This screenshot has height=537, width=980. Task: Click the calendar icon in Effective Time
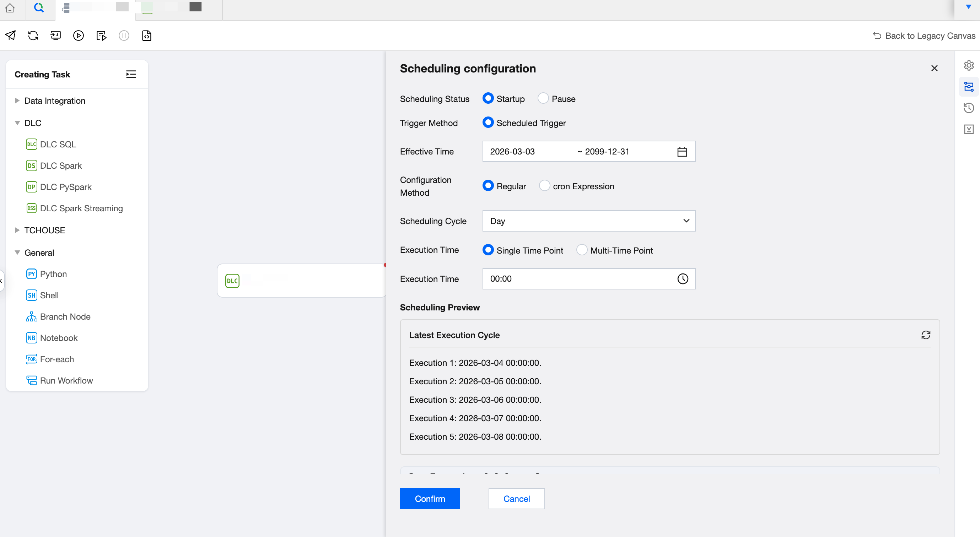[x=682, y=152]
